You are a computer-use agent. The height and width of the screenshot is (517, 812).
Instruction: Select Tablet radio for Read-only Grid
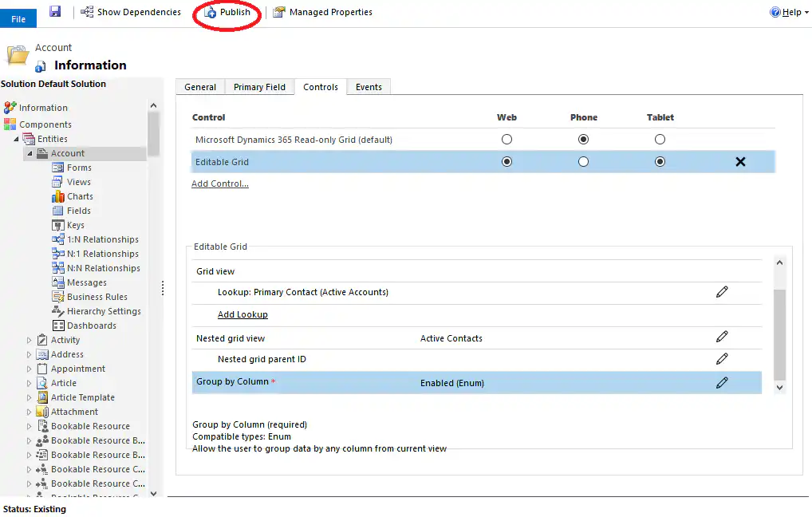(x=660, y=138)
